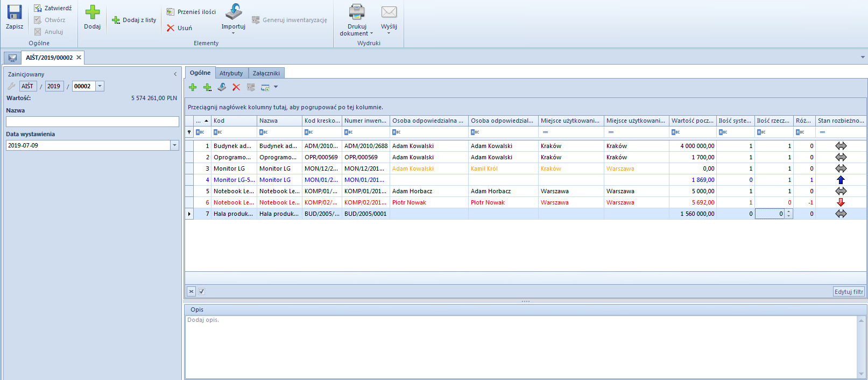This screenshot has width=868, height=380.
Task: Click the double arrow icon in Budynek row
Action: point(841,146)
